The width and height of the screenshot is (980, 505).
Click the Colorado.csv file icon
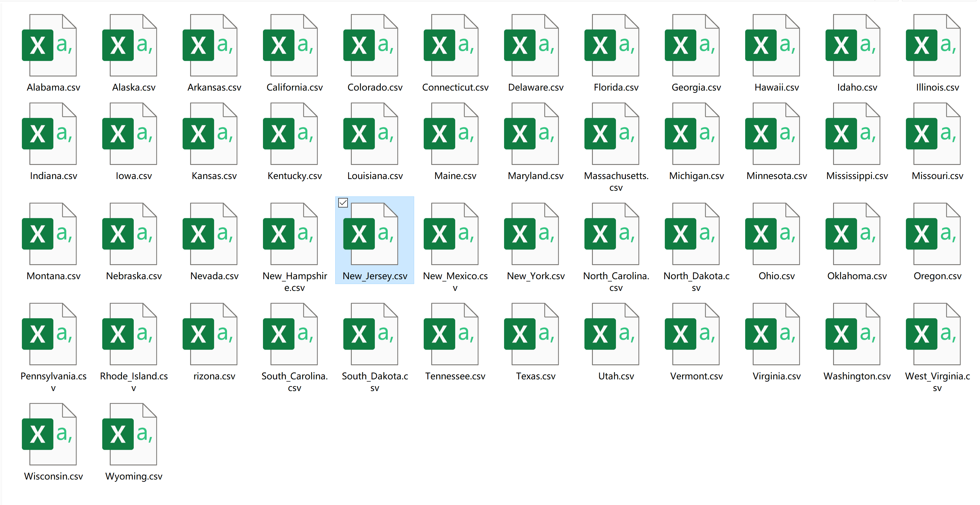click(371, 45)
